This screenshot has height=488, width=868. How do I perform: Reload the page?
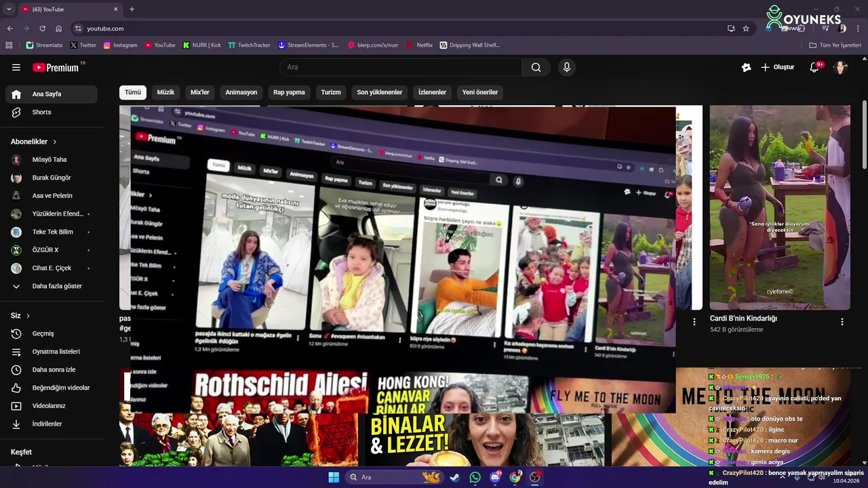coord(42,28)
